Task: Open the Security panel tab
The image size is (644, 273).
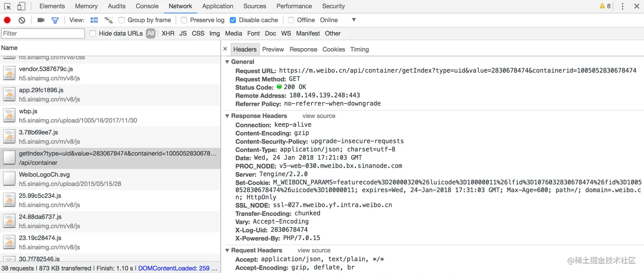Action: pyautogui.click(x=333, y=6)
